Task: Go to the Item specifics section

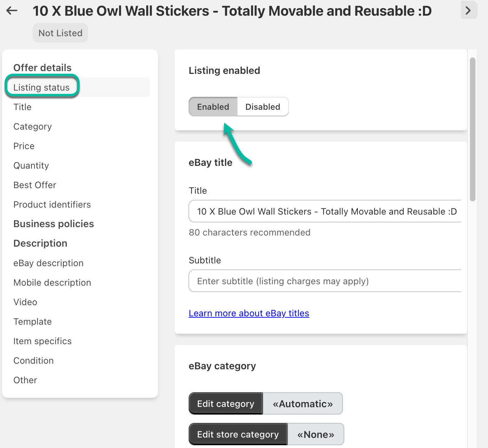Action: (x=42, y=341)
